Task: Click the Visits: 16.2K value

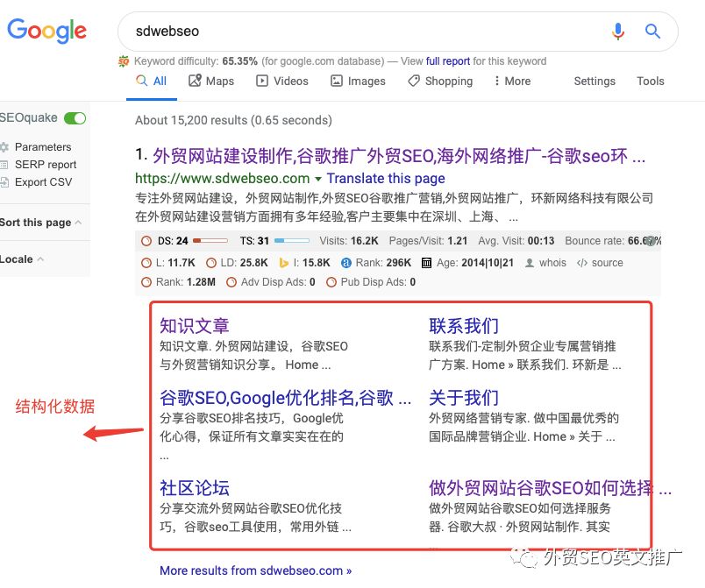Action: pyautogui.click(x=364, y=241)
